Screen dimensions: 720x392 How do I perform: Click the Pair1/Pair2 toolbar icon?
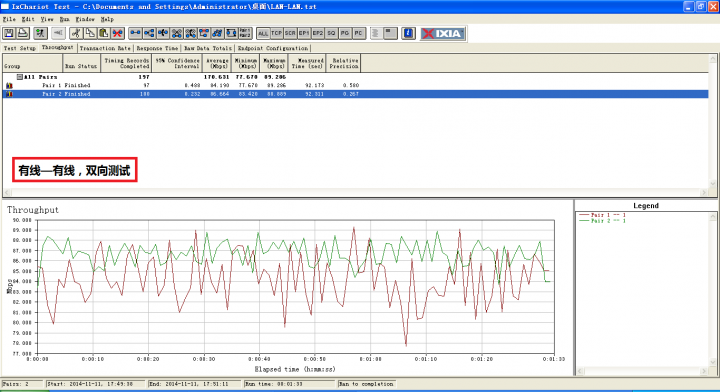point(245,33)
